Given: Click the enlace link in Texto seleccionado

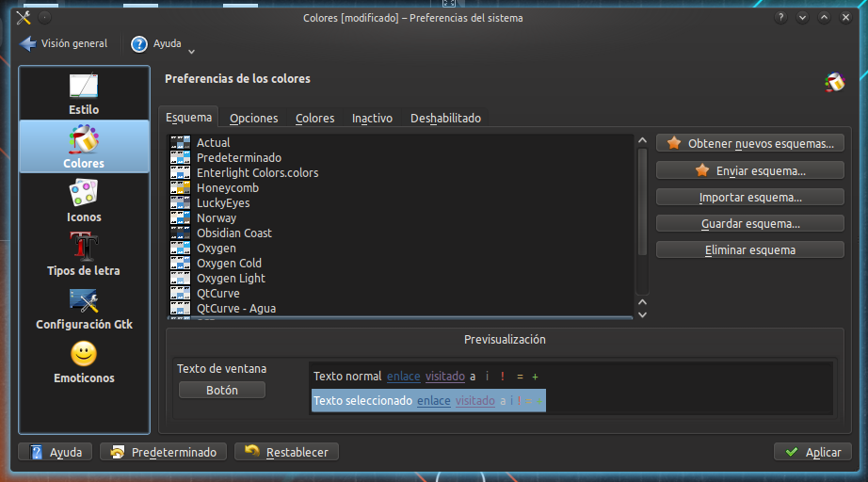Looking at the screenshot, I should click(433, 401).
